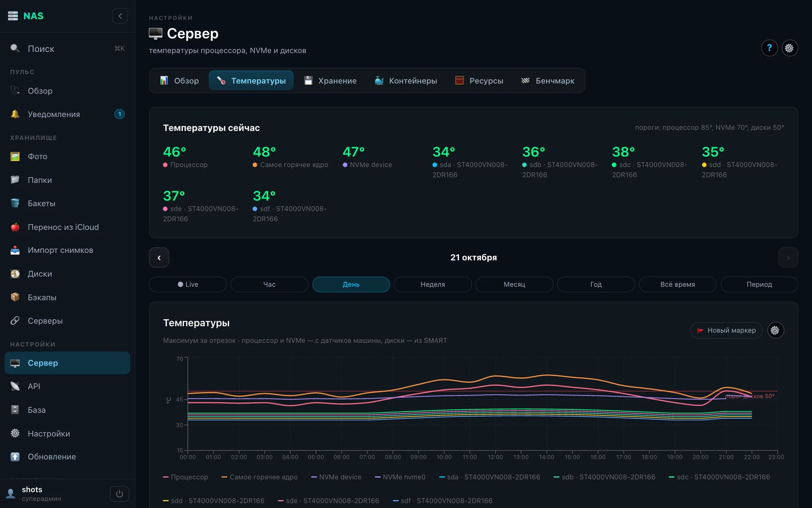Toggle Самое горячее ядро legend entry
Viewport: 812px width, 508px height.
click(260, 477)
